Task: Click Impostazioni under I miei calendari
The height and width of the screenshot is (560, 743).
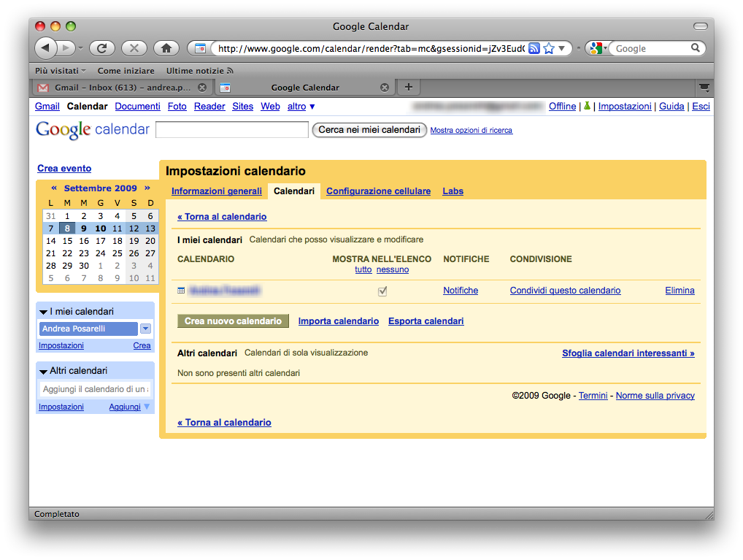Action: pos(61,345)
